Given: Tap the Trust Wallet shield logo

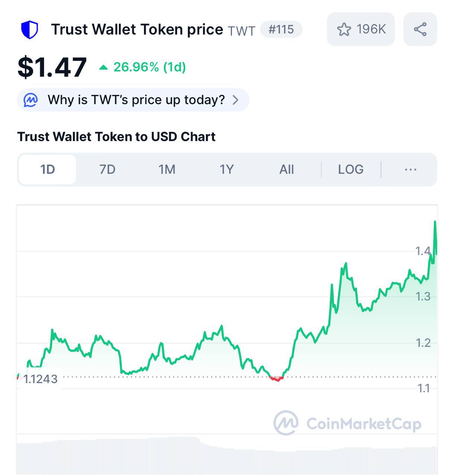Looking at the screenshot, I should point(29,30).
